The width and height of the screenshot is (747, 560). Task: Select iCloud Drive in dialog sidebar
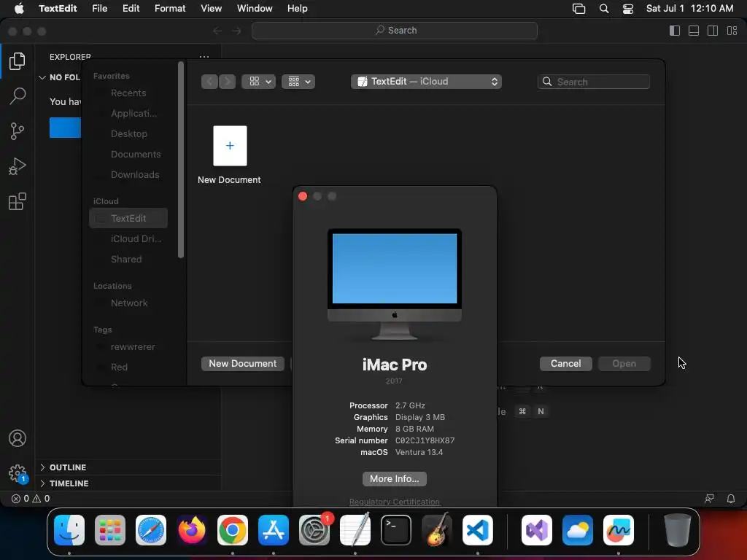(x=128, y=238)
